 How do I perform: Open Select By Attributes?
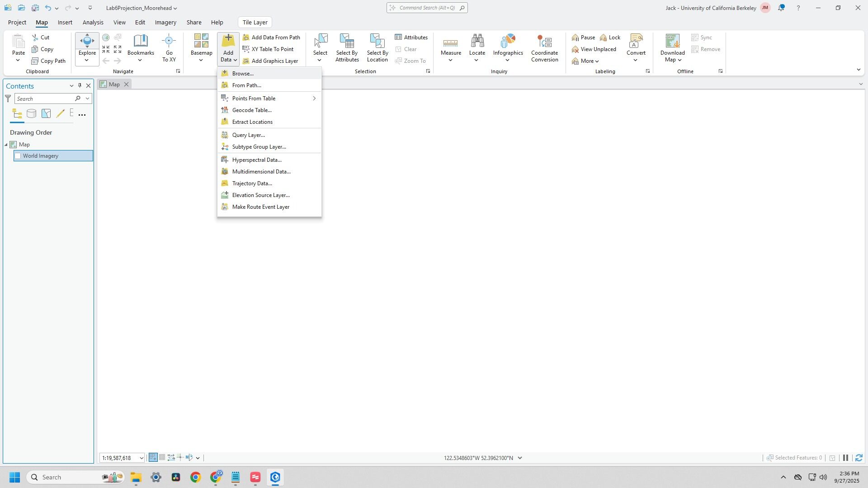347,48
